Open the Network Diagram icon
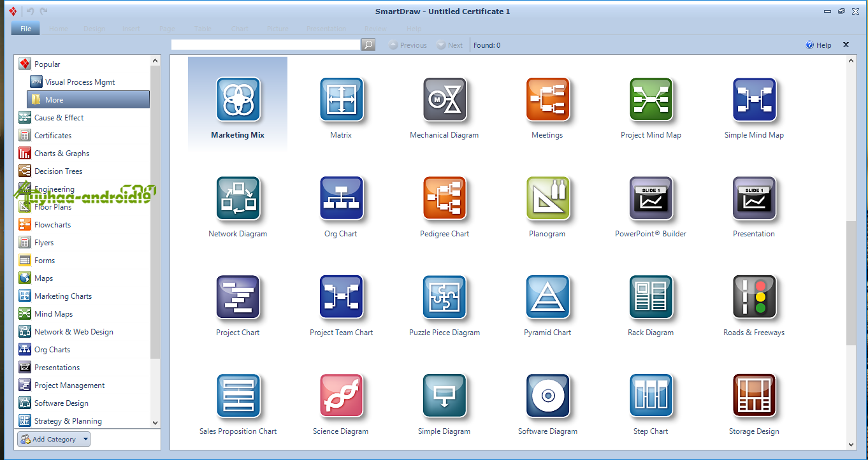The image size is (868, 460). [238, 198]
